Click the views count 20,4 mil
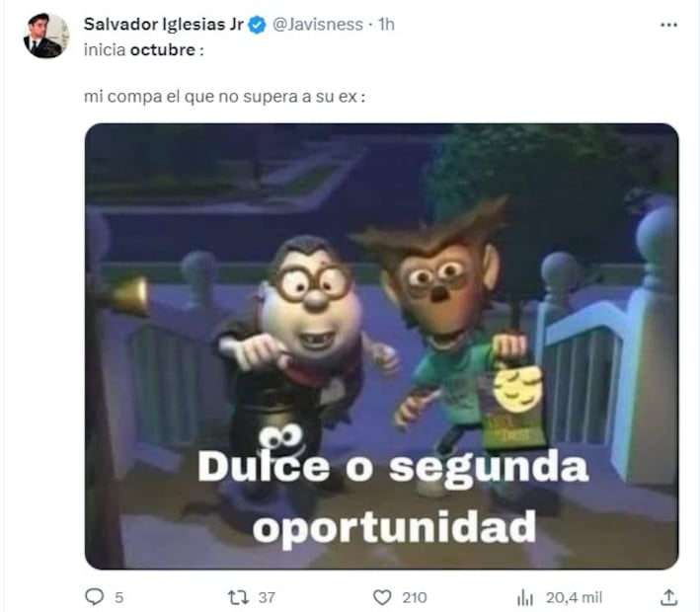700x612 pixels. (574, 597)
